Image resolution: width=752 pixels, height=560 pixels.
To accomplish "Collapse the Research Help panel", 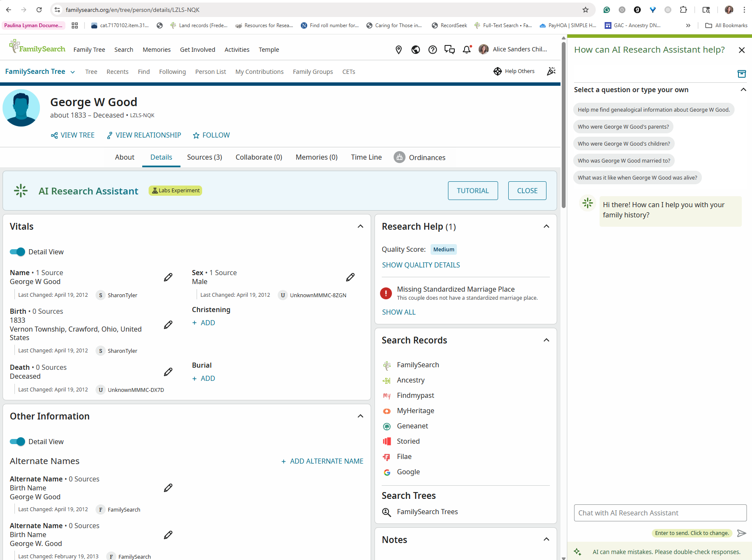I will 546,226.
